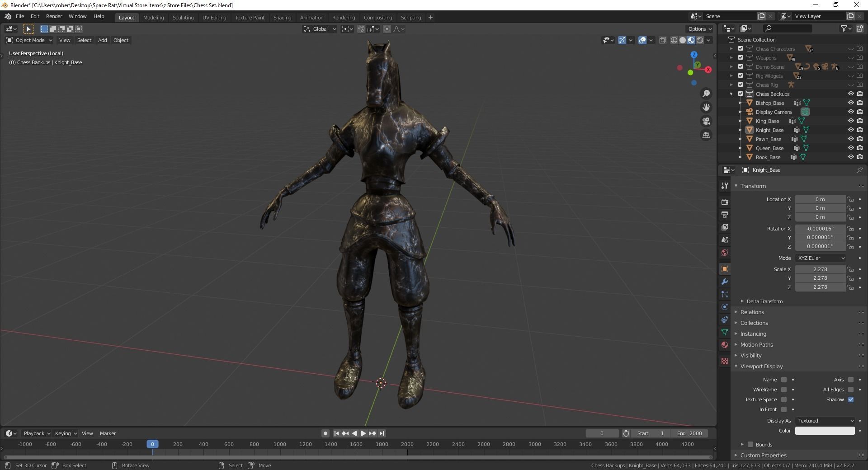Image resolution: width=868 pixels, height=470 pixels.
Task: Click the viewport zoom magnifier gizmo
Action: click(x=706, y=94)
